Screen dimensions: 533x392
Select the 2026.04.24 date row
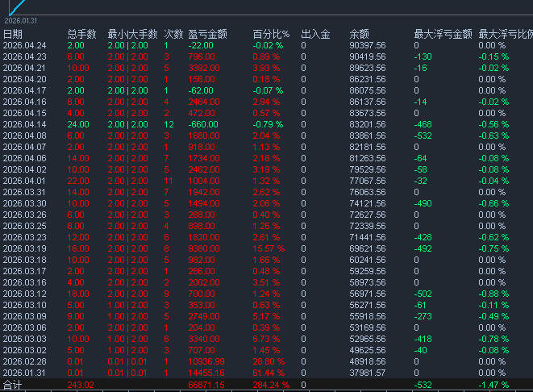click(x=24, y=46)
